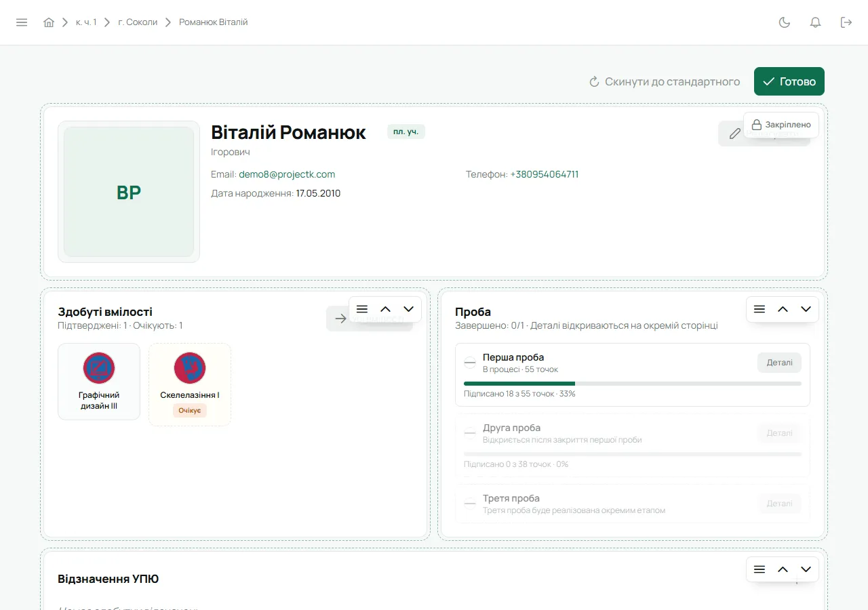Move Здобуті вмілості widget up
Image resolution: width=868 pixels, height=610 pixels.
[385, 309]
